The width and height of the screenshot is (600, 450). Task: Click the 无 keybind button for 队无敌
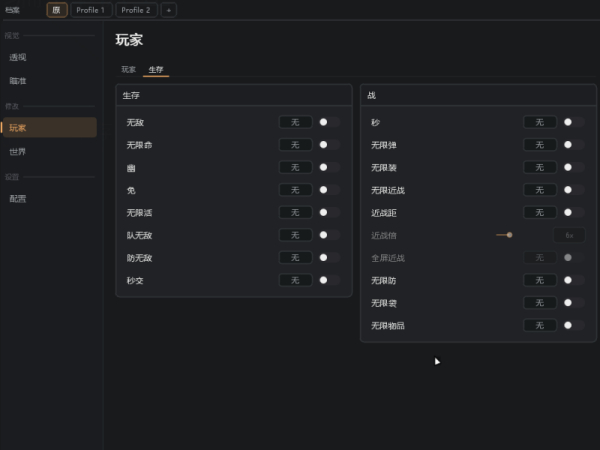[295, 235]
